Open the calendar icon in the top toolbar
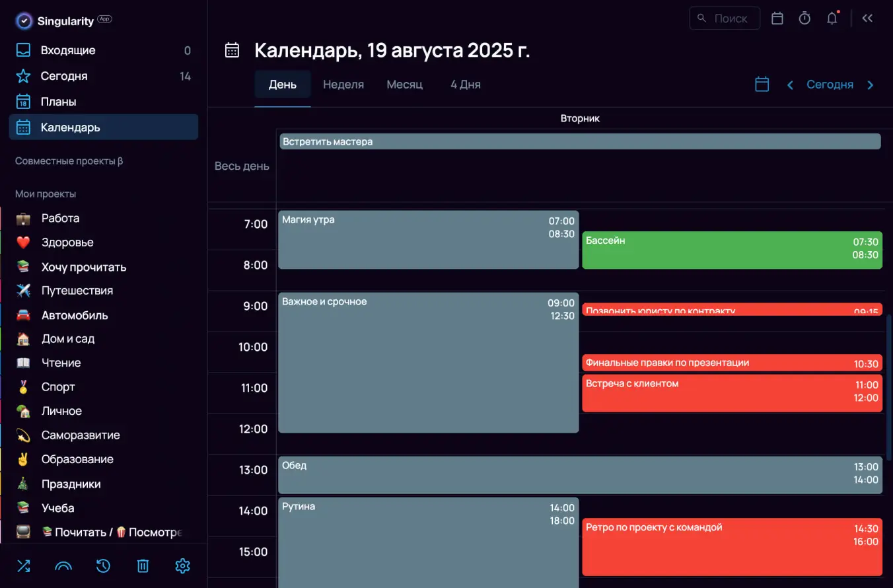 click(777, 18)
